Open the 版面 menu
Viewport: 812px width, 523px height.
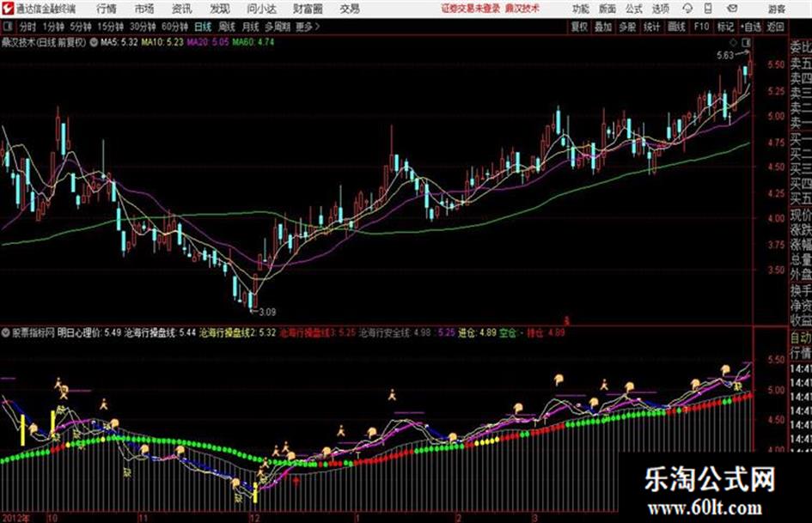click(x=607, y=9)
